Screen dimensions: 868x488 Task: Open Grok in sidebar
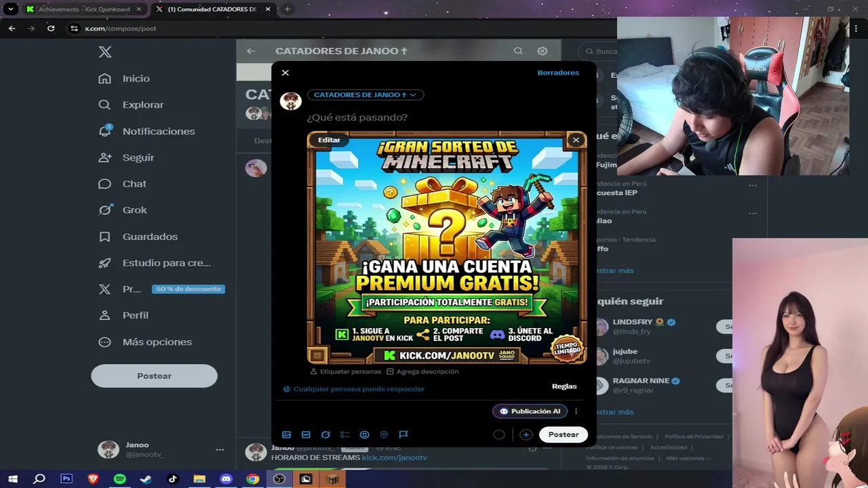123,210
